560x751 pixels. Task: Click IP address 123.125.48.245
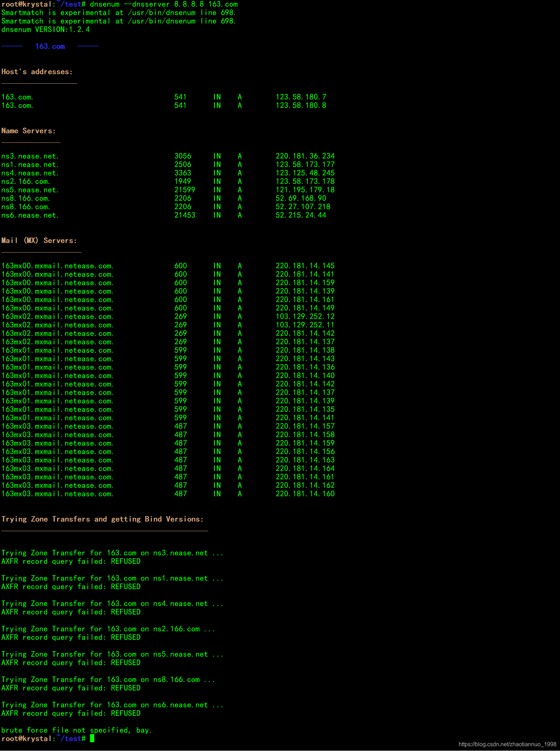305,173
